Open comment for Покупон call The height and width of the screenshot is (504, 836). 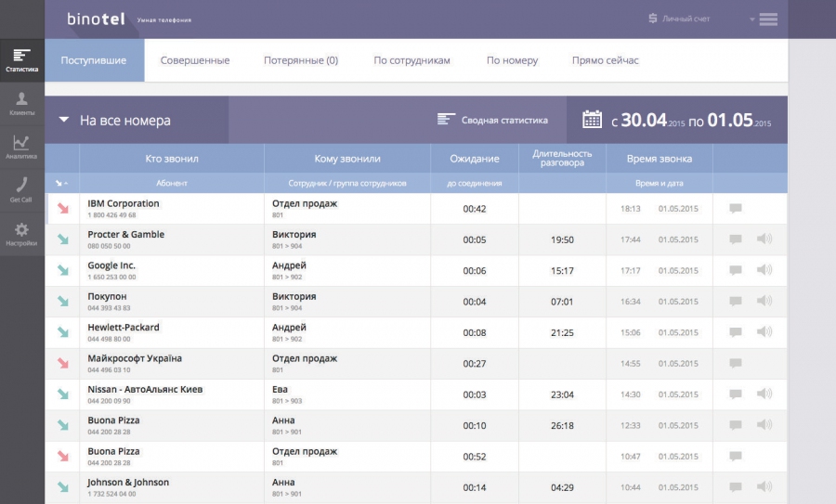[736, 301]
